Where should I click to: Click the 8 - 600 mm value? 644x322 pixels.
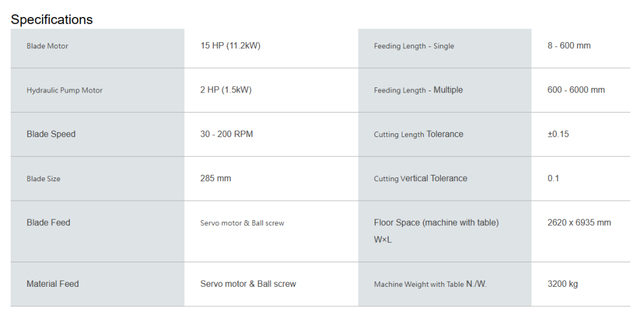[x=569, y=45]
